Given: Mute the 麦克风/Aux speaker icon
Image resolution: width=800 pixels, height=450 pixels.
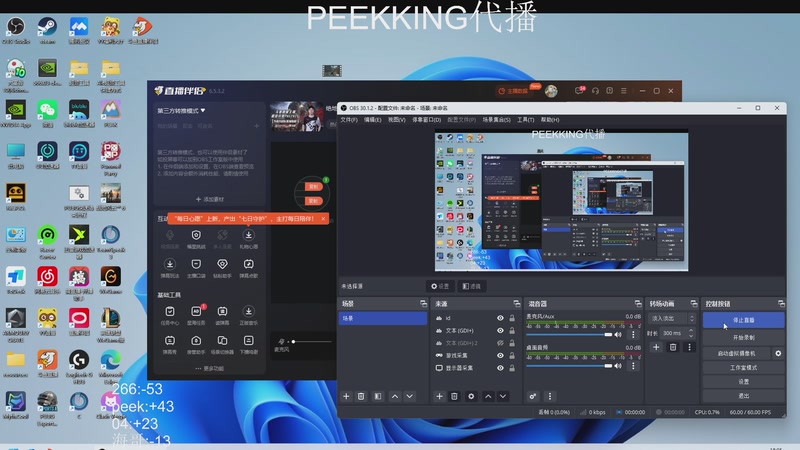Looking at the screenshot, I should pos(618,335).
